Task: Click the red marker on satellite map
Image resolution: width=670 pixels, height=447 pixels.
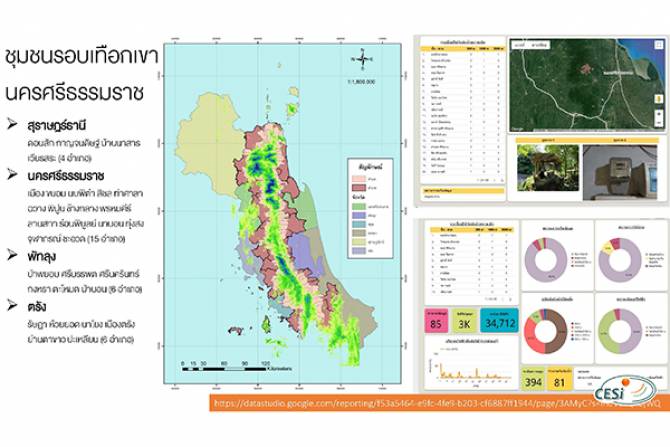Action: (x=587, y=68)
